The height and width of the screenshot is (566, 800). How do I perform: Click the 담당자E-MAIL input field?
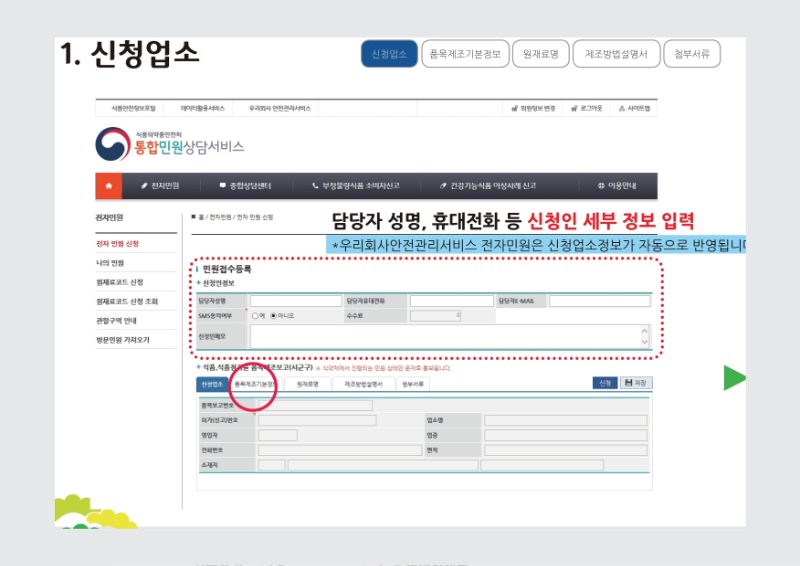pos(599,301)
